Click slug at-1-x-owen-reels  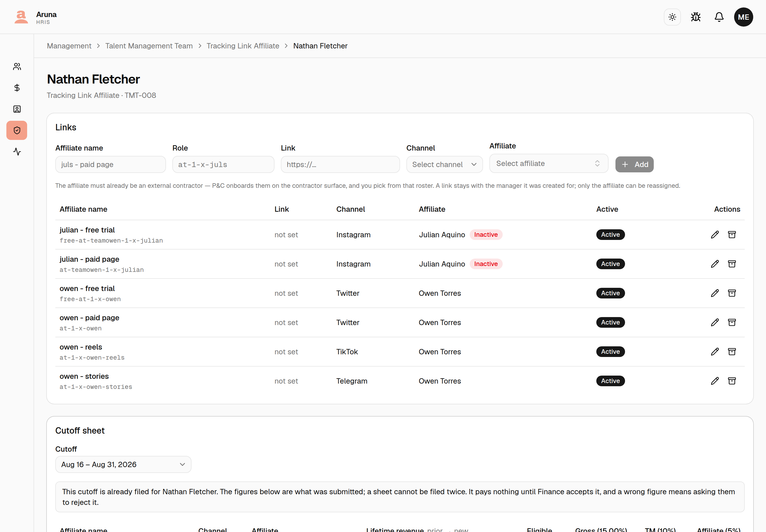coord(92,358)
